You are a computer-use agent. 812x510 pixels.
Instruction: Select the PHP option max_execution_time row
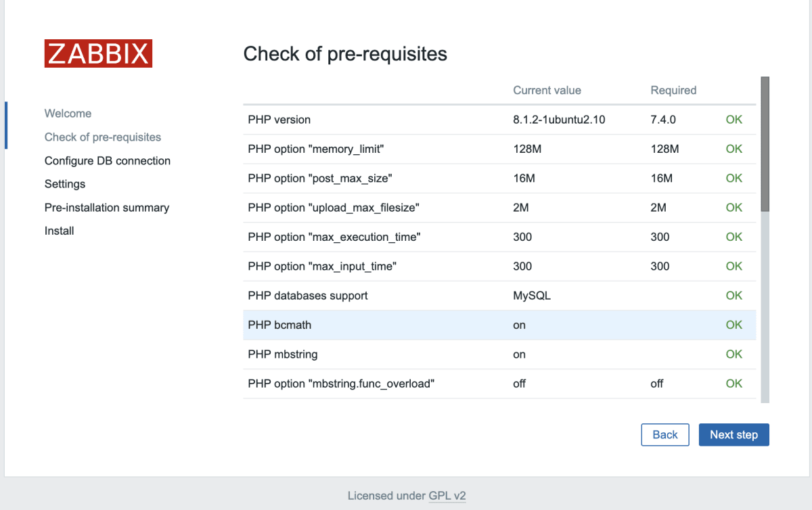click(x=474, y=237)
